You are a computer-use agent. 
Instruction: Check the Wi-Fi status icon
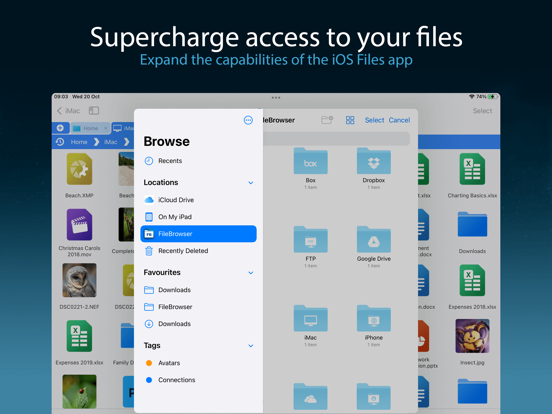click(471, 96)
